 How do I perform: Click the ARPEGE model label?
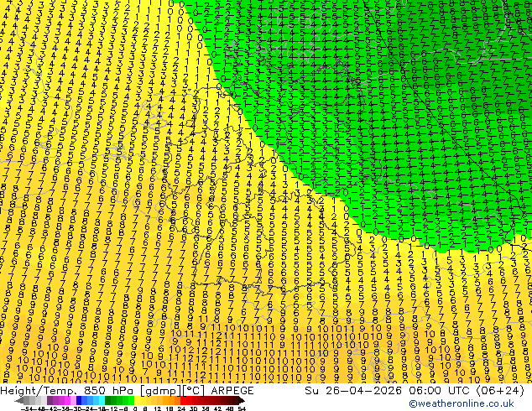click(232, 391)
